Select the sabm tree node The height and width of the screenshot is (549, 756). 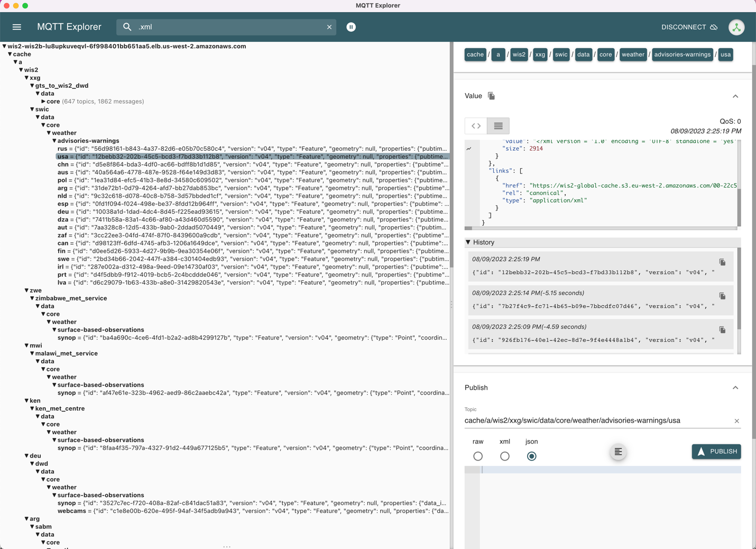(x=43, y=527)
